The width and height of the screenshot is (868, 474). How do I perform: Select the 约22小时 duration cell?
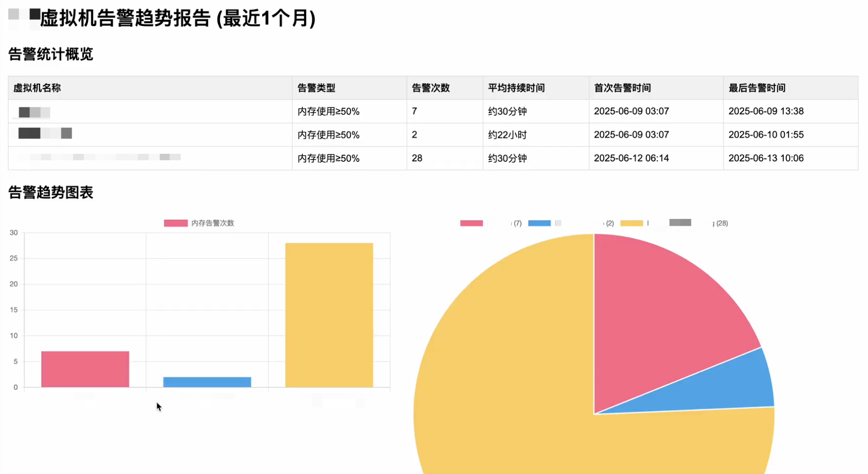pyautogui.click(x=507, y=135)
